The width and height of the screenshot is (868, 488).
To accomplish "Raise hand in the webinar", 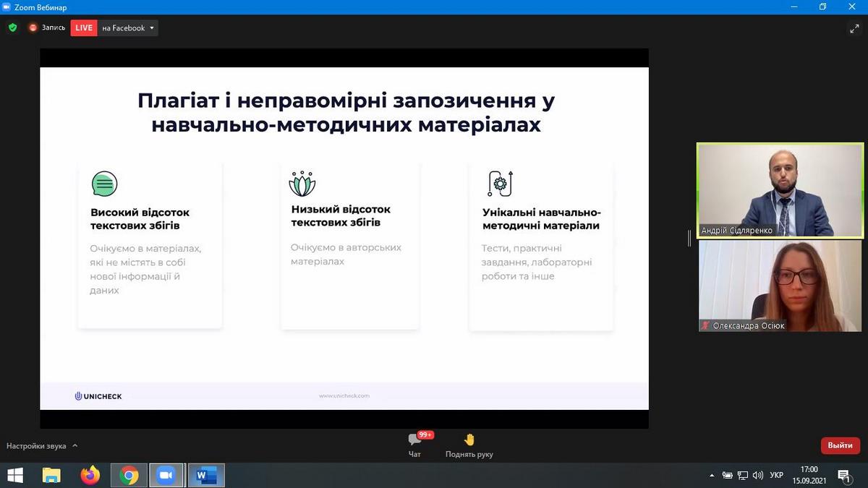I will pos(469,443).
